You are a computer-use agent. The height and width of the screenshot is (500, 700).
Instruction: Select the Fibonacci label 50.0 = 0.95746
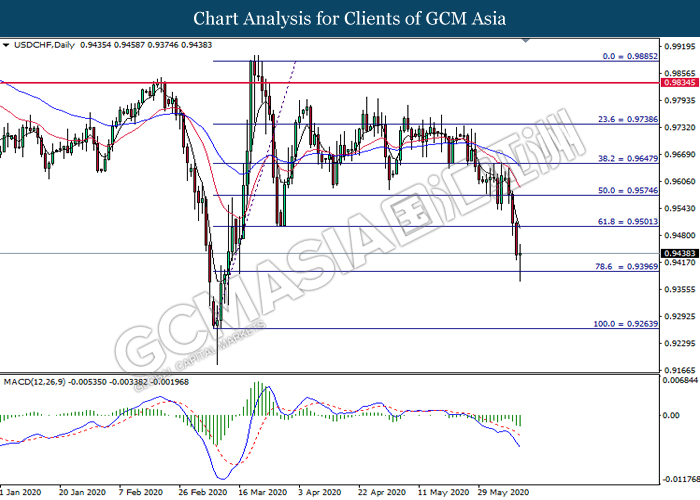point(628,191)
